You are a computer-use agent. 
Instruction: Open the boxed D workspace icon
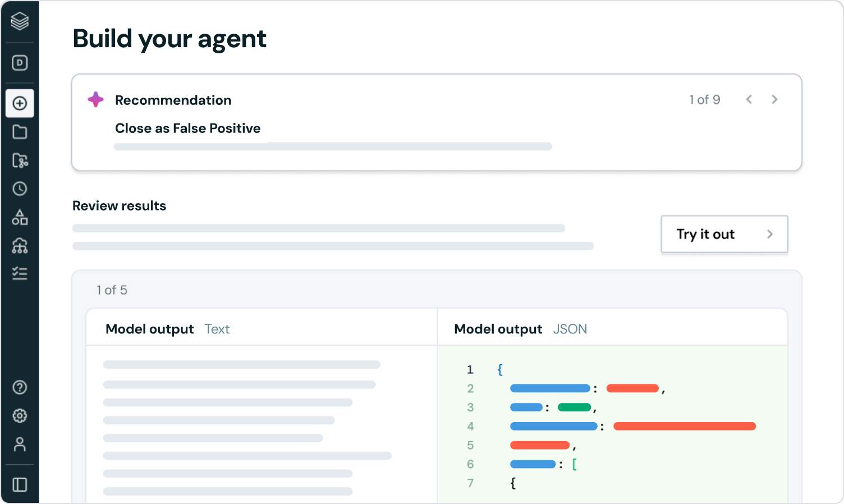pyautogui.click(x=20, y=63)
